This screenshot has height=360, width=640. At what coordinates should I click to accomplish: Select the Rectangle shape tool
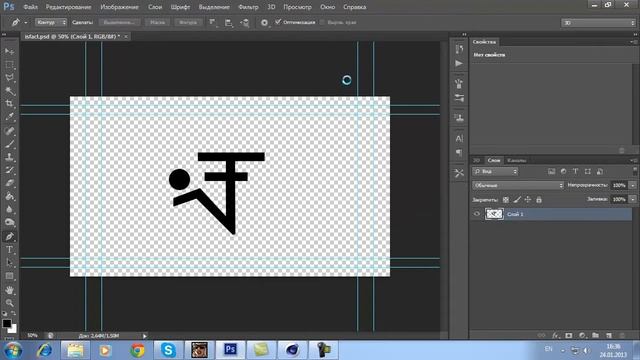pos(9,276)
